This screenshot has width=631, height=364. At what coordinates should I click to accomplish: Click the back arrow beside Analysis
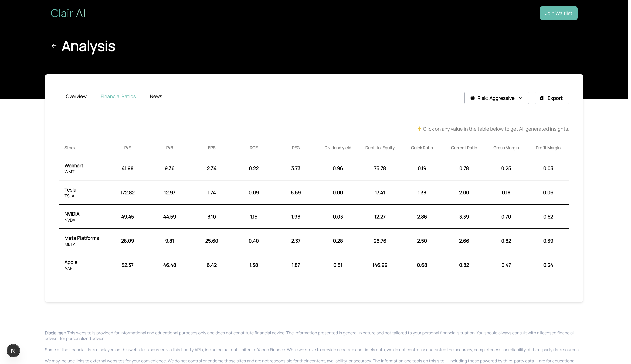pos(54,46)
